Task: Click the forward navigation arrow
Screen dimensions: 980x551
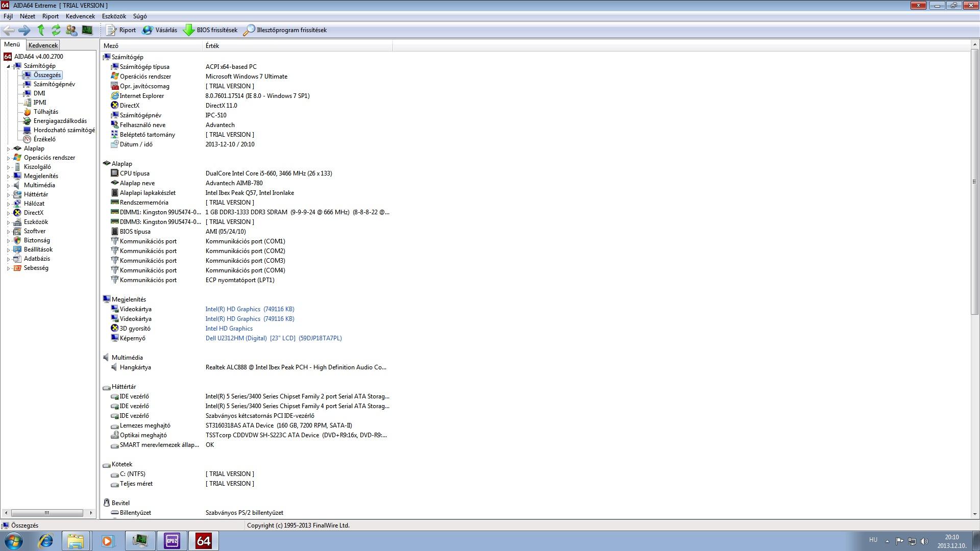Action: [24, 30]
